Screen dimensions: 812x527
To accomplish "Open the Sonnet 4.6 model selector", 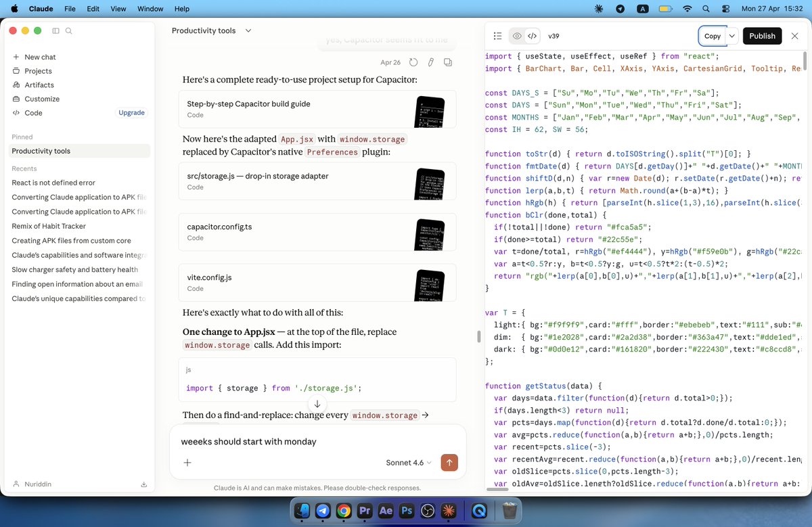I will point(409,463).
